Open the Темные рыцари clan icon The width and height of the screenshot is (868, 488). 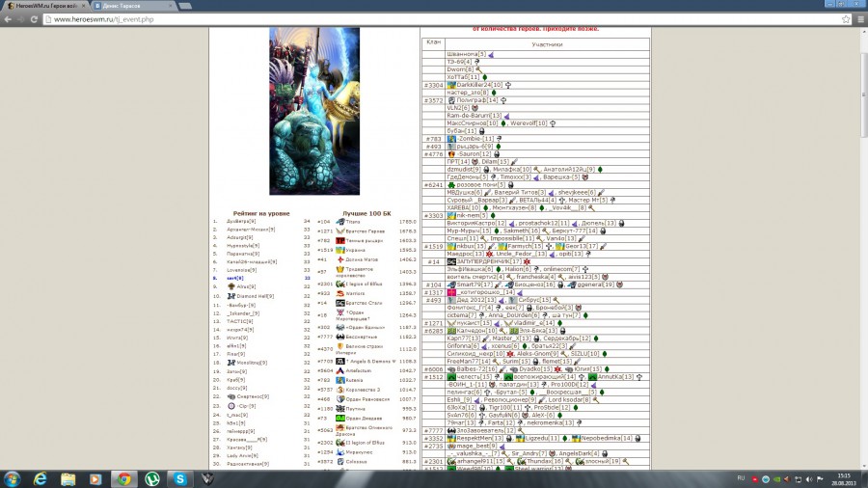[340, 241]
